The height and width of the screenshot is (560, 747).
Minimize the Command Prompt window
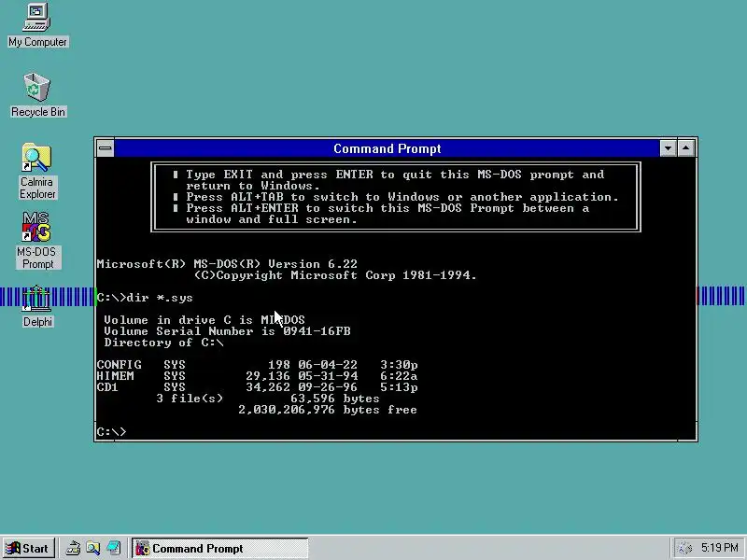668,148
